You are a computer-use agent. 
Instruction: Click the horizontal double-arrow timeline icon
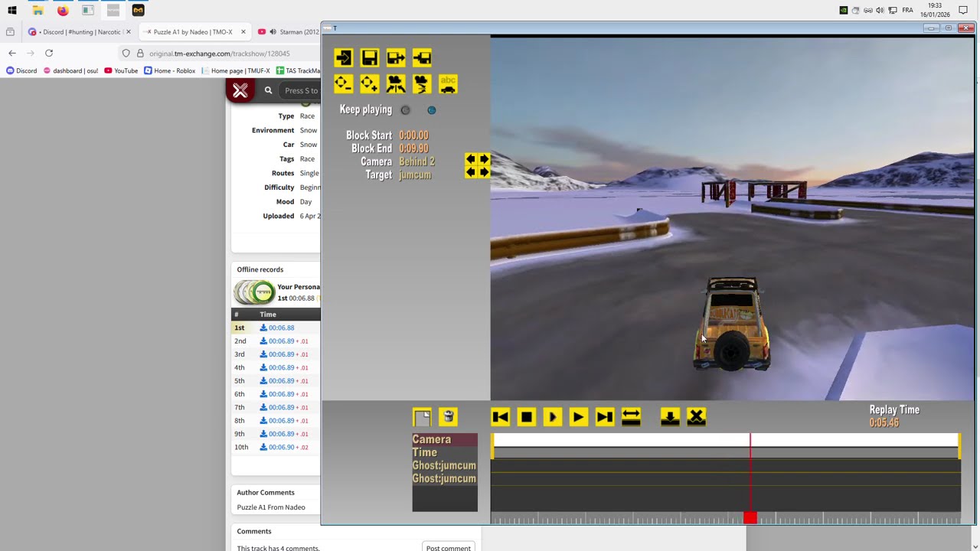631,417
